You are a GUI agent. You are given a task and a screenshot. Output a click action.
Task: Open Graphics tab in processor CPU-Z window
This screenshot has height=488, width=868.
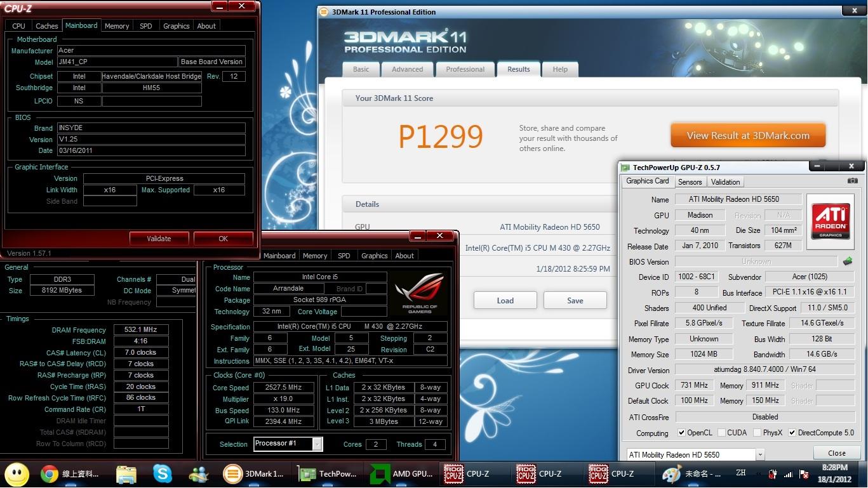click(x=374, y=256)
